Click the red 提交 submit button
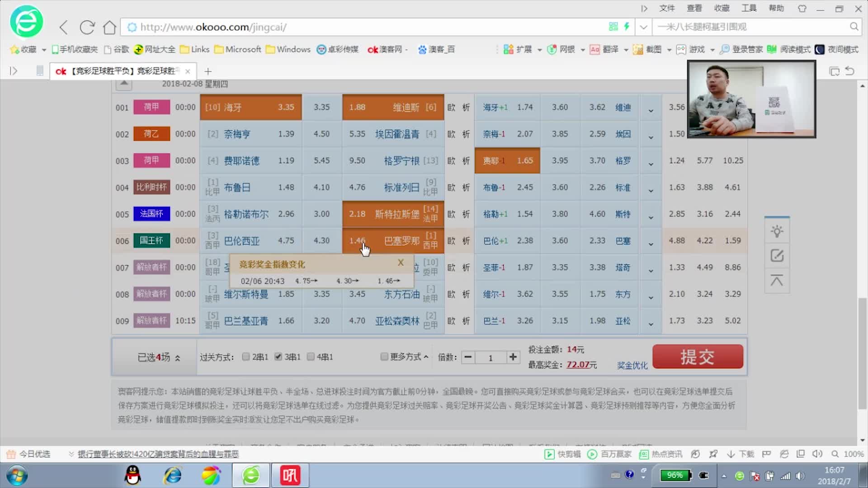The height and width of the screenshot is (488, 868). (x=698, y=357)
